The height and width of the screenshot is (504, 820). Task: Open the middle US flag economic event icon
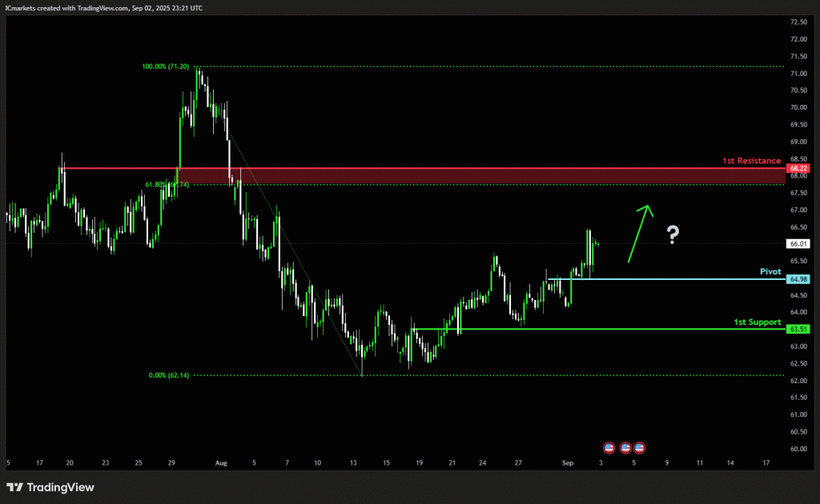[625, 447]
